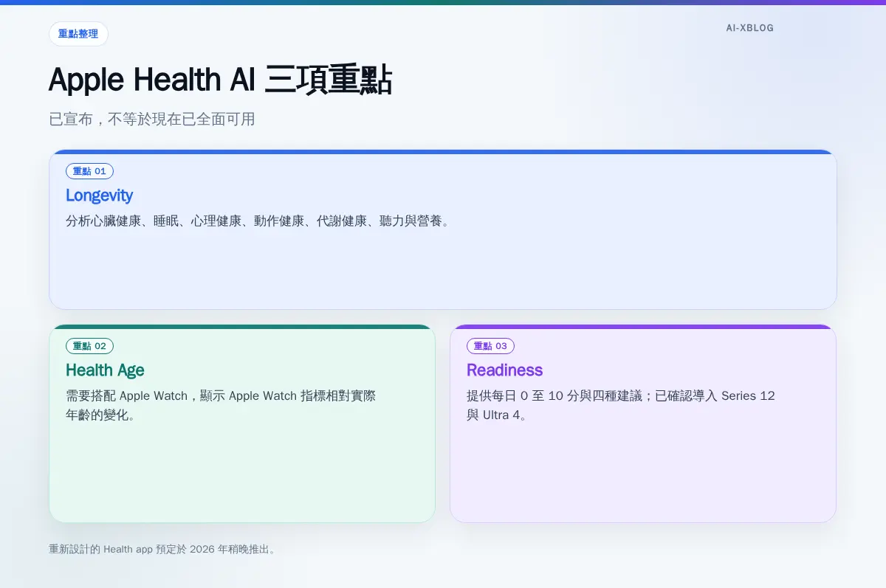Click the 重點 02 badge
This screenshot has height=588, width=886.
click(89, 346)
